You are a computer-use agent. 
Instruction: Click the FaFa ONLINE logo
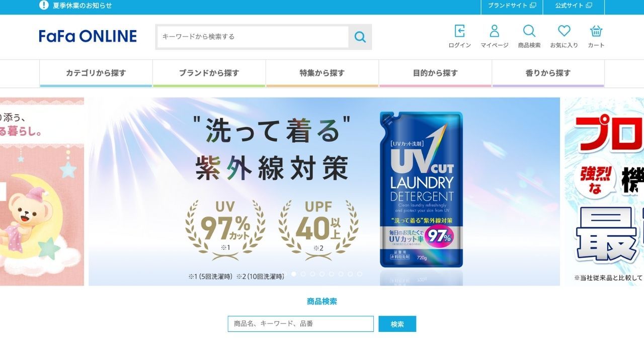coord(88,36)
